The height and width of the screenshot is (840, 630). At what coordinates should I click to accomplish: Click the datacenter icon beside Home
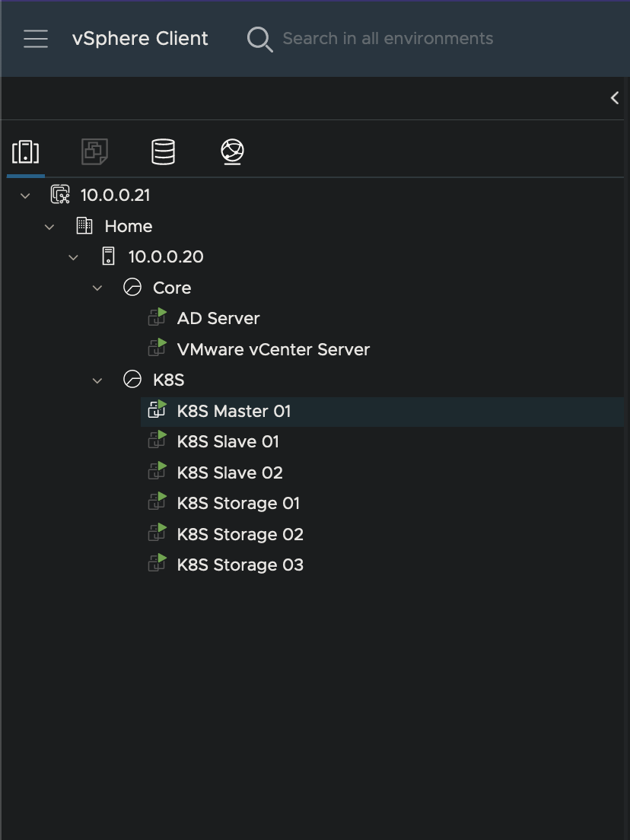84,225
